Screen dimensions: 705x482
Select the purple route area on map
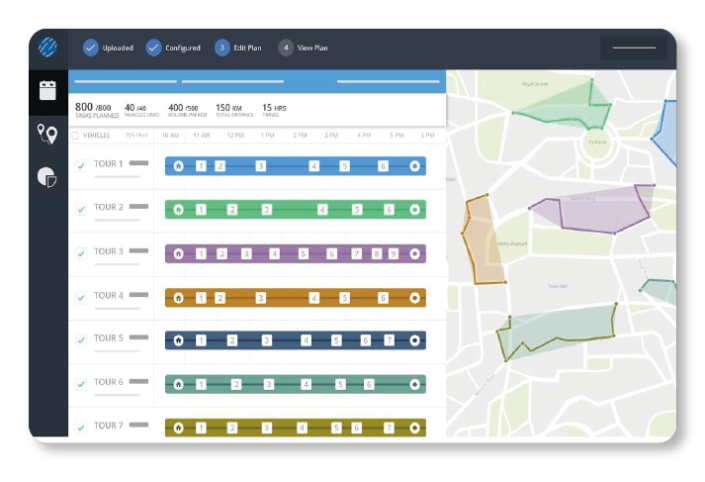590,209
